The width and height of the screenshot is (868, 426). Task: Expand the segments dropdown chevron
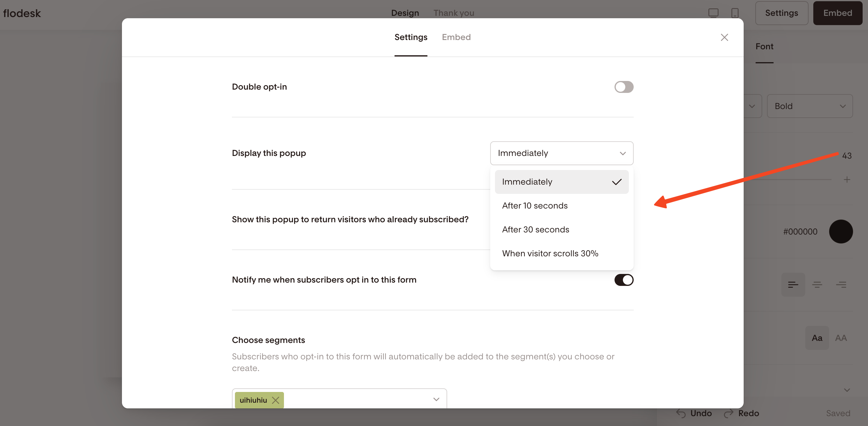pyautogui.click(x=436, y=399)
